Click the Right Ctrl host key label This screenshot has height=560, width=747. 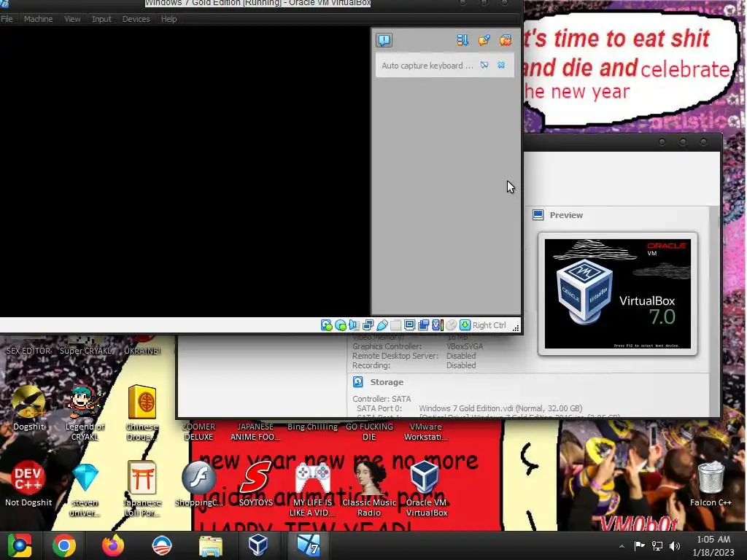pyautogui.click(x=489, y=325)
